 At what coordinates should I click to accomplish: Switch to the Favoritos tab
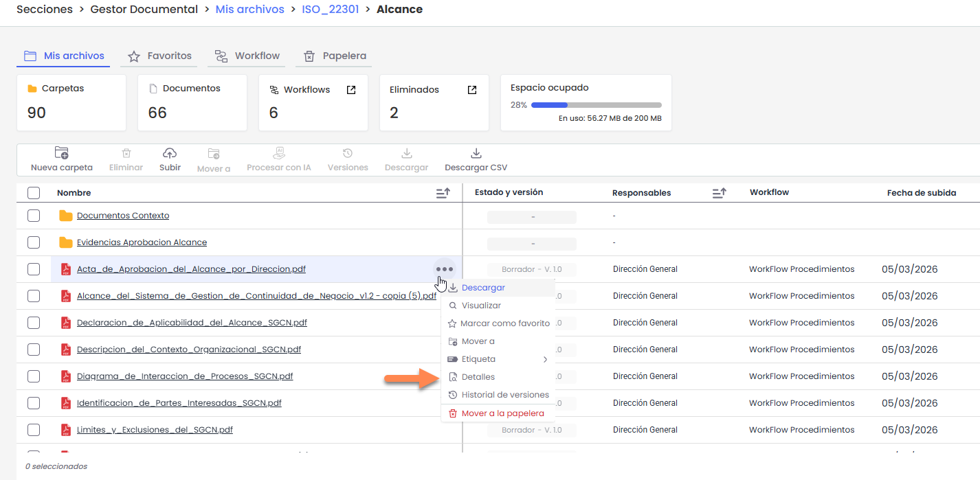(x=159, y=56)
